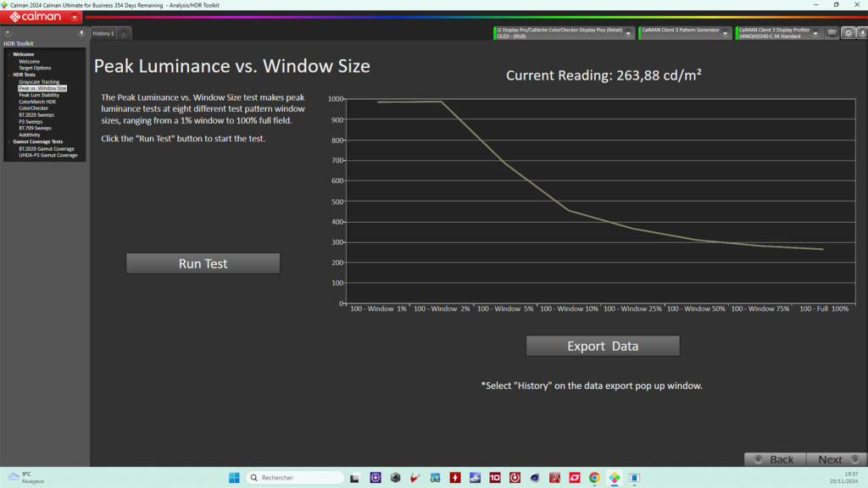Open Task View from the taskbar
This screenshot has height=488, width=868.
354,478
